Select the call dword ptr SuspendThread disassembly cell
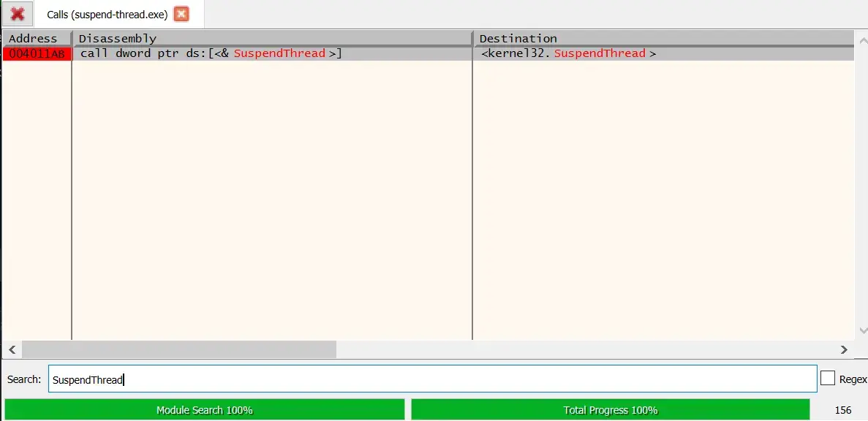 tap(272, 53)
